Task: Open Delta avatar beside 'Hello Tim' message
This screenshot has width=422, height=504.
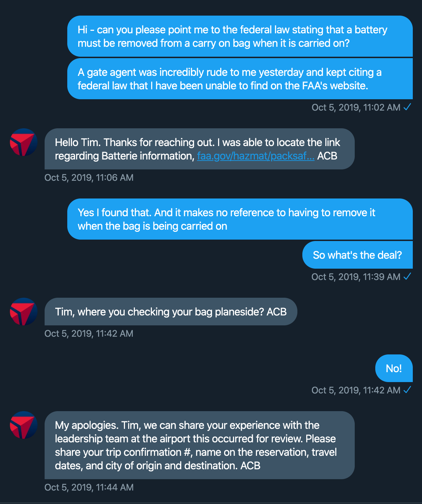Action: (23, 142)
